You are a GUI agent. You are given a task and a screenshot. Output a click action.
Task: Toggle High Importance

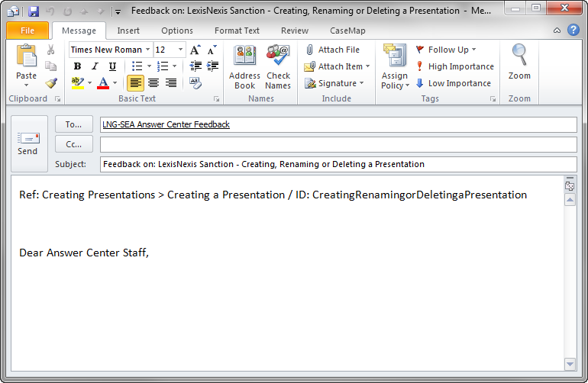tap(455, 66)
